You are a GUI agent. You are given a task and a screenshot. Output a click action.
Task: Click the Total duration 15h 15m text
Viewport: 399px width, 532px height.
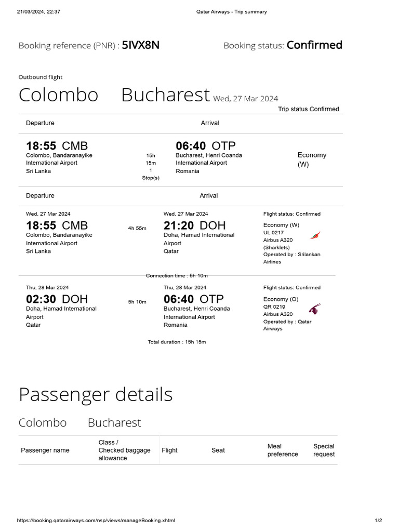(177, 342)
